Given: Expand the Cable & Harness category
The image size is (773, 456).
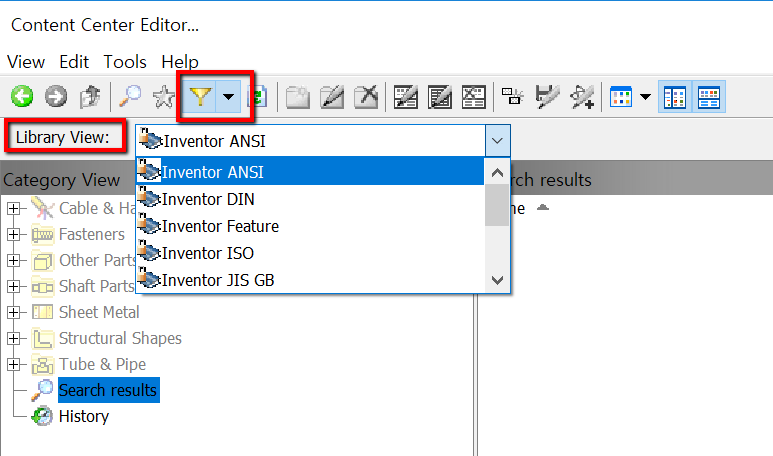Looking at the screenshot, I should click(14, 209).
